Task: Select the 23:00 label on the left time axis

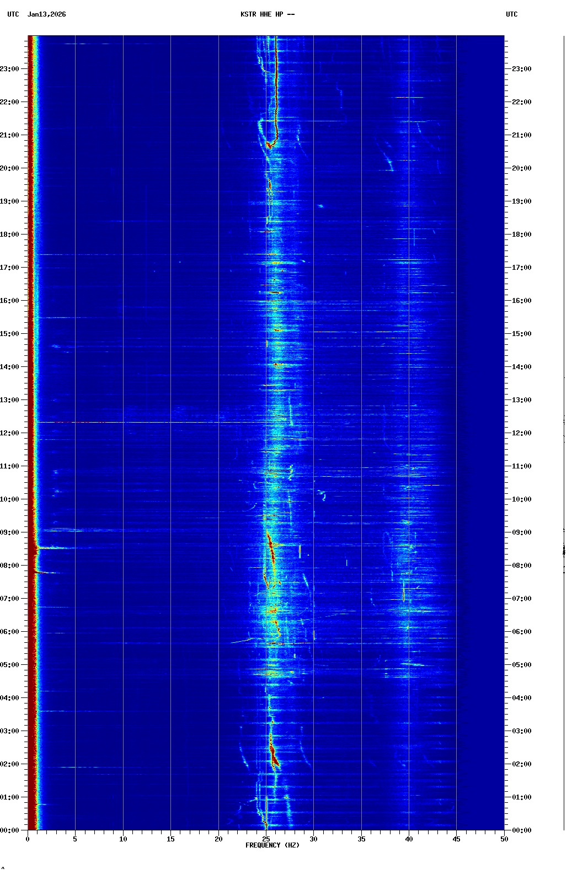Action: [x=10, y=69]
